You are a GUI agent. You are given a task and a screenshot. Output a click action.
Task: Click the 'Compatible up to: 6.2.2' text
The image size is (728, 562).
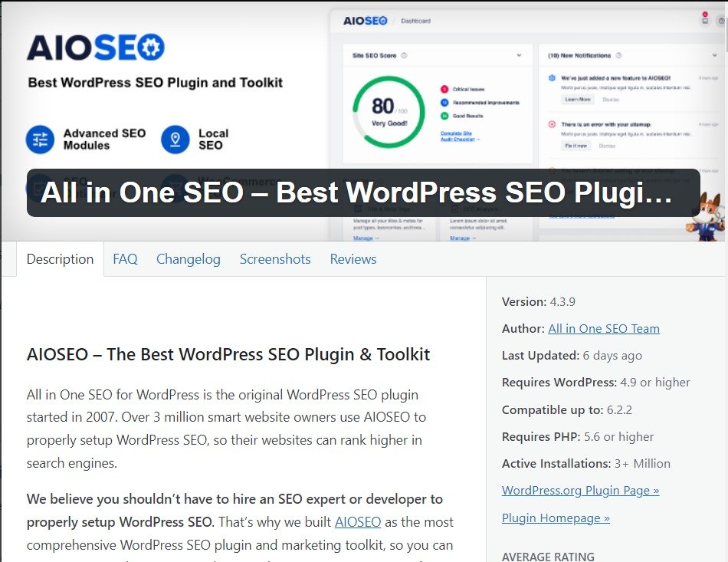(567, 410)
